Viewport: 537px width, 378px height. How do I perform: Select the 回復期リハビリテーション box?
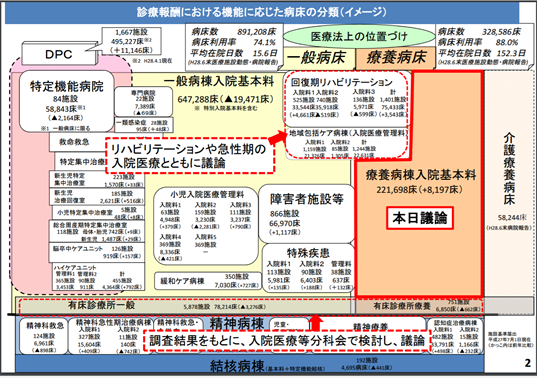pos(347,98)
